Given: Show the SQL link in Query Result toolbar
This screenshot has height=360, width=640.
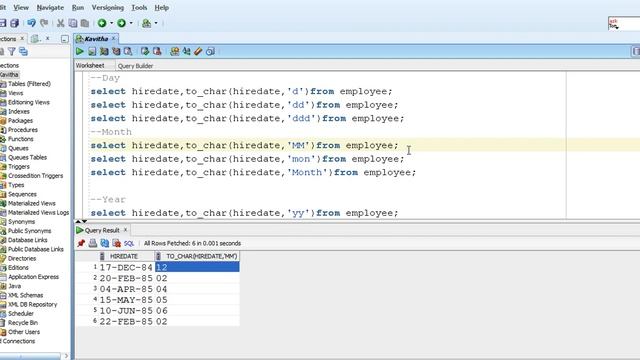Looking at the screenshot, I should point(129,243).
